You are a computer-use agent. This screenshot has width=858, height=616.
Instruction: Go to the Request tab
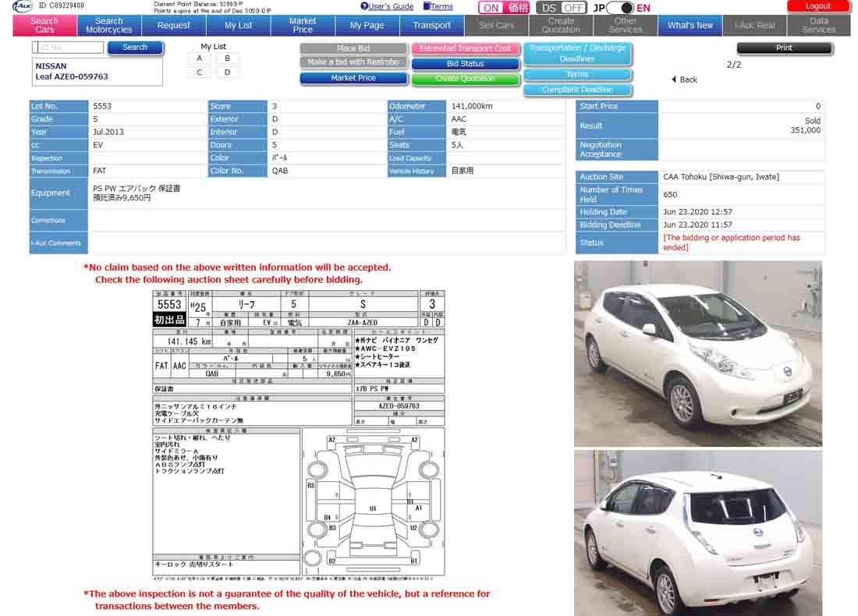(173, 25)
